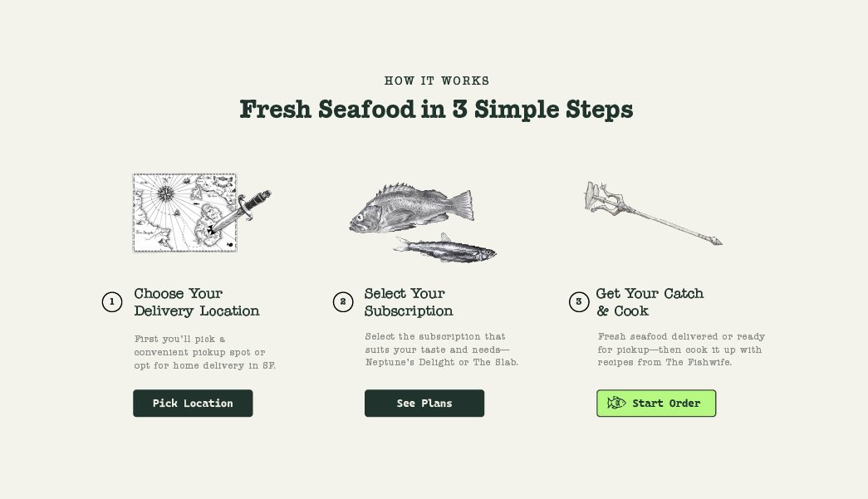Click the circled number 2 step badge
This screenshot has height=499, width=868.
(x=343, y=302)
